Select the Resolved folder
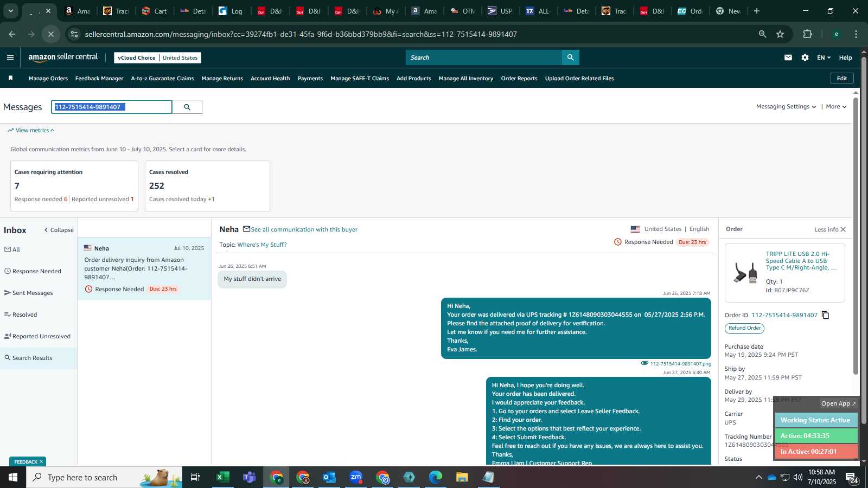 pyautogui.click(x=21, y=314)
